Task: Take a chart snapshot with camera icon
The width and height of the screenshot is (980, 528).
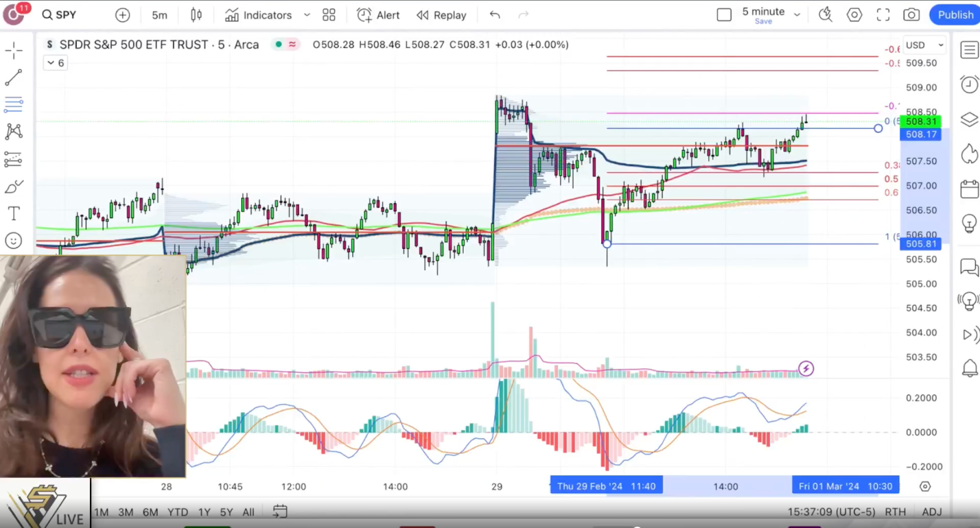Action: pos(911,15)
